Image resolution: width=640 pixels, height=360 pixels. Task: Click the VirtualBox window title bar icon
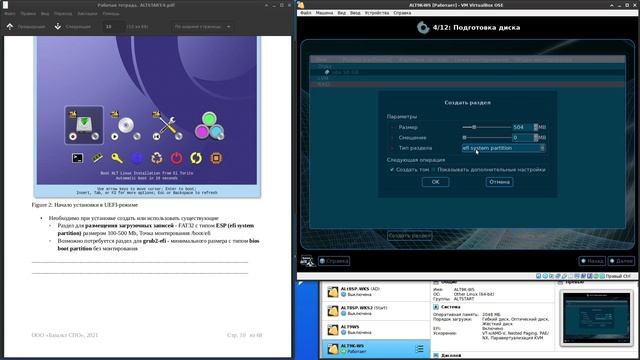point(301,5)
